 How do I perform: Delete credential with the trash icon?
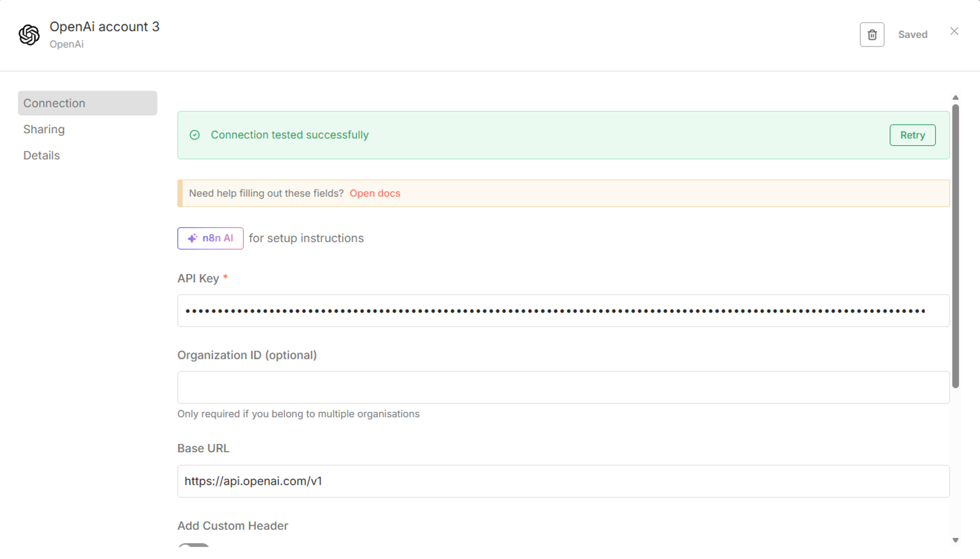point(872,34)
